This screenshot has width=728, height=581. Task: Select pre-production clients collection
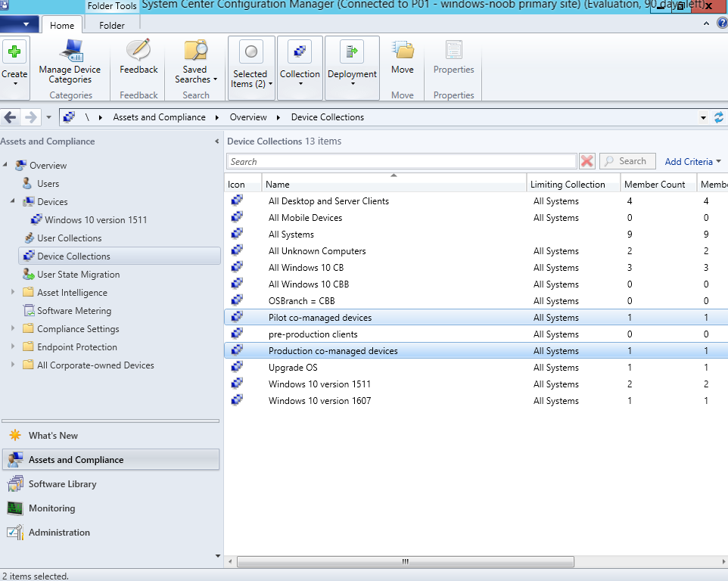click(476, 334)
